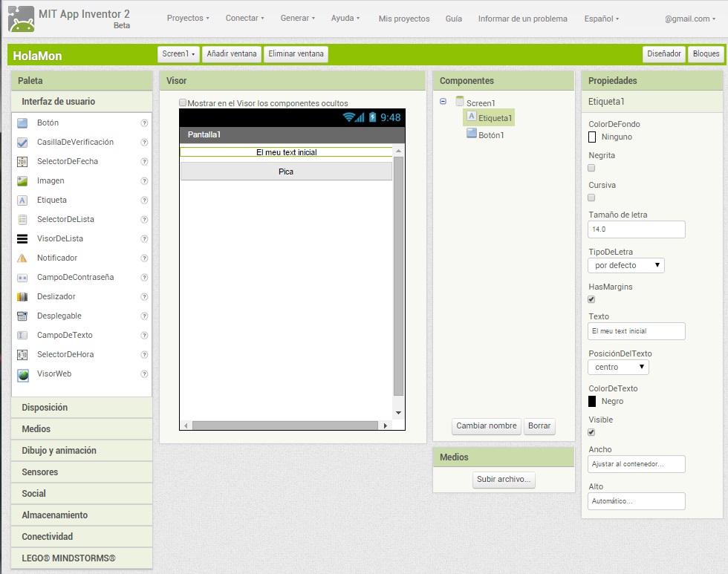The image size is (728, 574).
Task: Click the Pica button in viewer
Action: coord(286,172)
